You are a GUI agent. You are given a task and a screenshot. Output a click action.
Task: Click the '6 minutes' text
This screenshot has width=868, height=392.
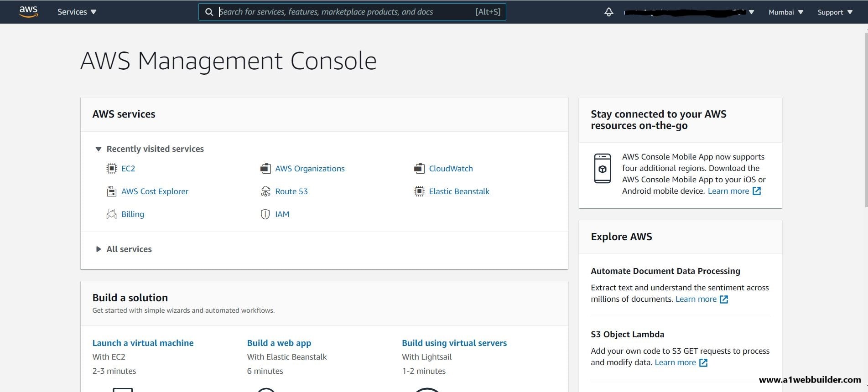point(265,371)
